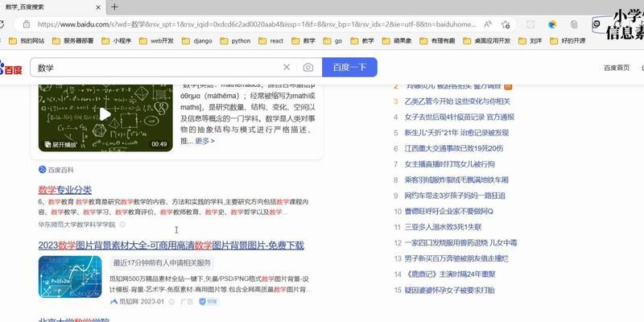This screenshot has height=322, width=644.
Task: Open the 有理有趣 bookmark folder
Action: point(438,41)
